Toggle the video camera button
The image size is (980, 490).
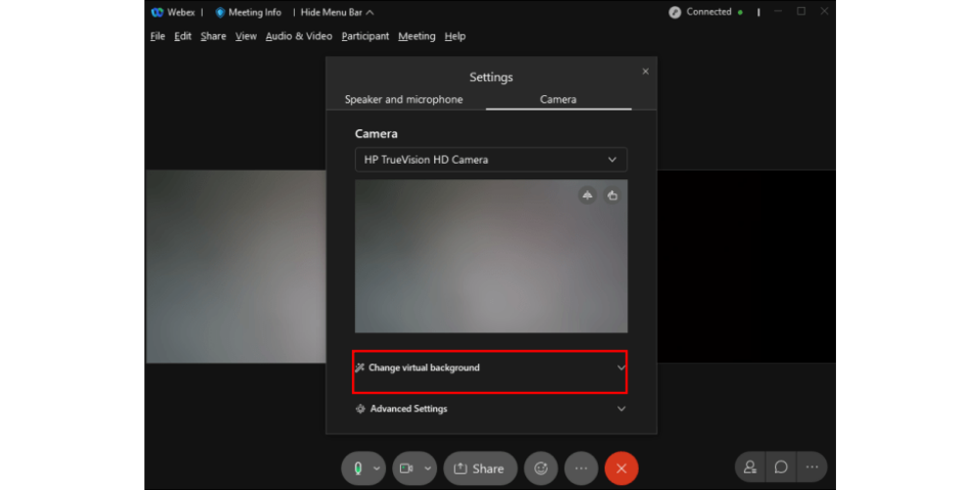[404, 468]
